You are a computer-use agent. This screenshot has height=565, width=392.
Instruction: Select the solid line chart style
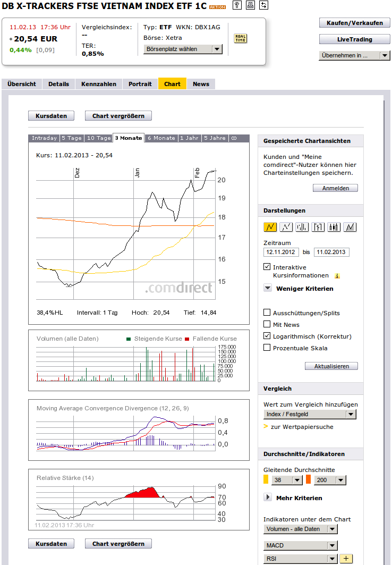point(270,226)
